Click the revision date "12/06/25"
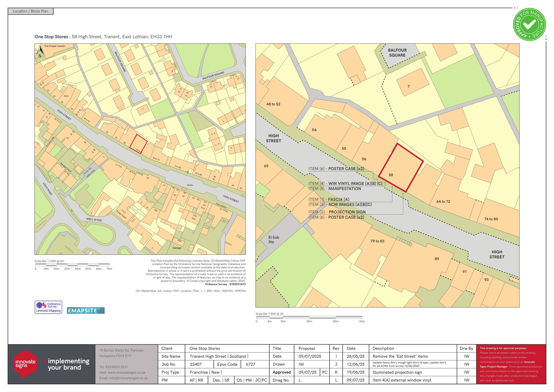The image size is (554, 392). coord(356,364)
